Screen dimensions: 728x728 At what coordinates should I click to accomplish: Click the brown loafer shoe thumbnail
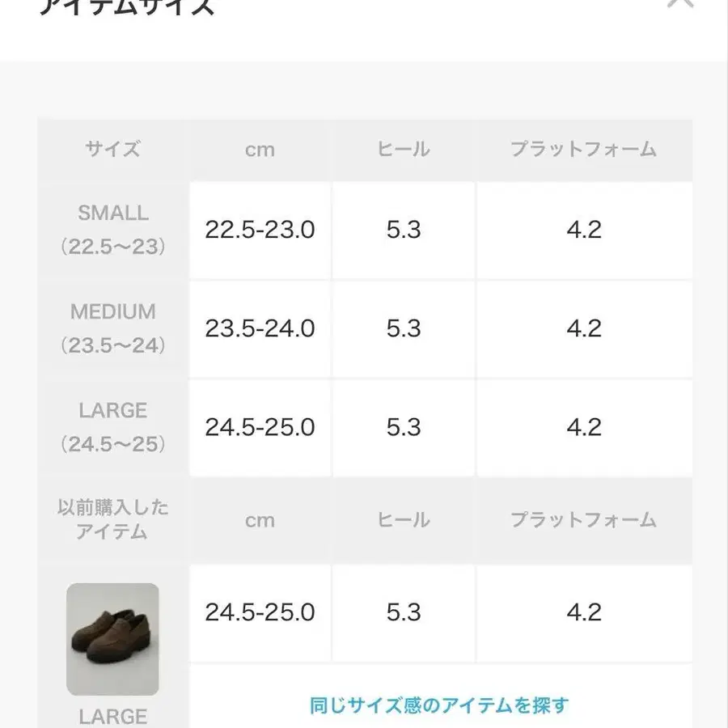click(x=112, y=638)
